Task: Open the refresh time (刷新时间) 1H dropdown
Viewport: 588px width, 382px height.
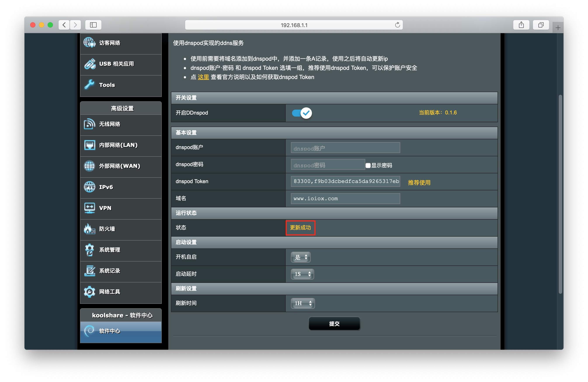Action: point(303,303)
